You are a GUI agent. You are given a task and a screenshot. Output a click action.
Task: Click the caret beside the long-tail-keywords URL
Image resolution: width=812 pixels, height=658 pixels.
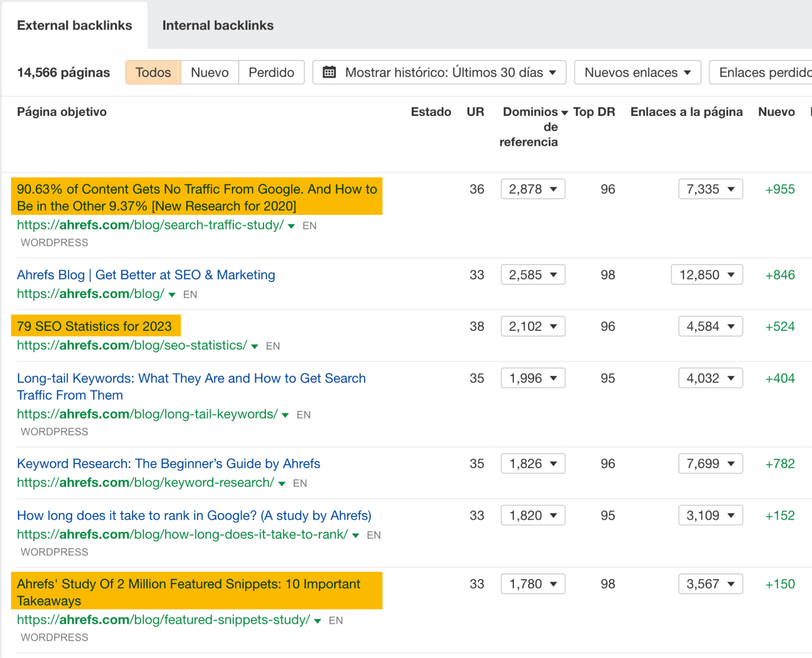tap(286, 415)
